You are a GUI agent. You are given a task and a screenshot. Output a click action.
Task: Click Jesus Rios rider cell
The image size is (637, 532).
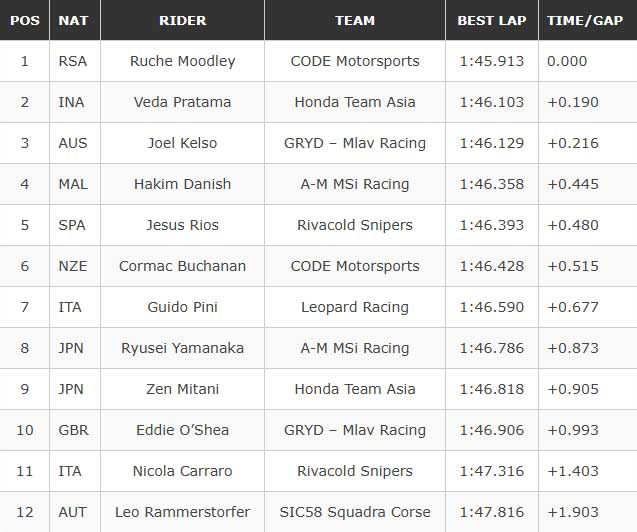(x=182, y=225)
